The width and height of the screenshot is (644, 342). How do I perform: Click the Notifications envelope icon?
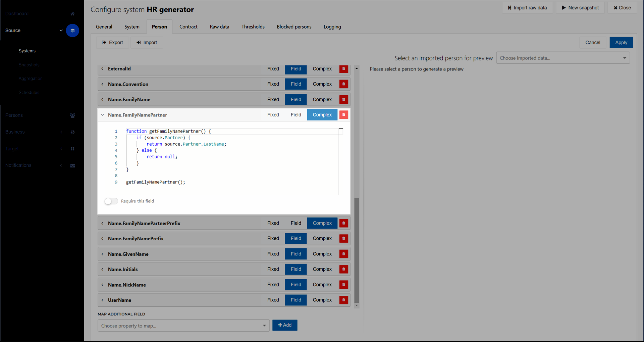click(x=72, y=165)
